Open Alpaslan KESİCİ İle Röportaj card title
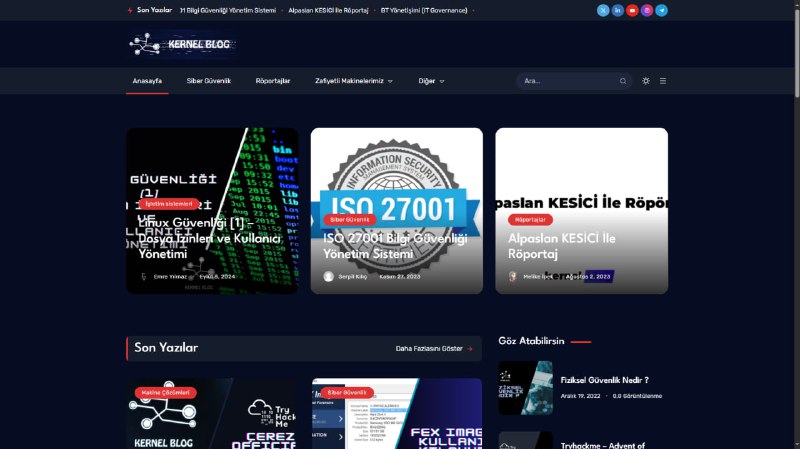800x449 pixels. pos(562,246)
